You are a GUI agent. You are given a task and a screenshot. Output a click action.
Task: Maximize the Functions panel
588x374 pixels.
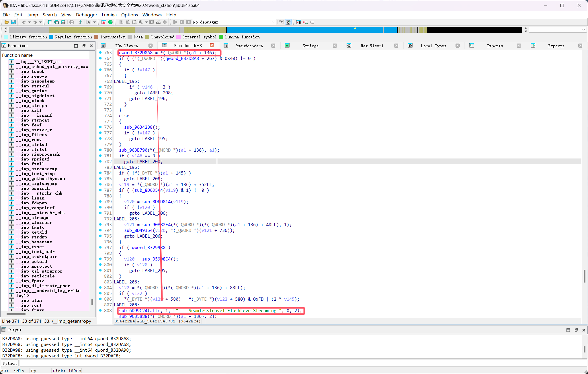(76, 46)
